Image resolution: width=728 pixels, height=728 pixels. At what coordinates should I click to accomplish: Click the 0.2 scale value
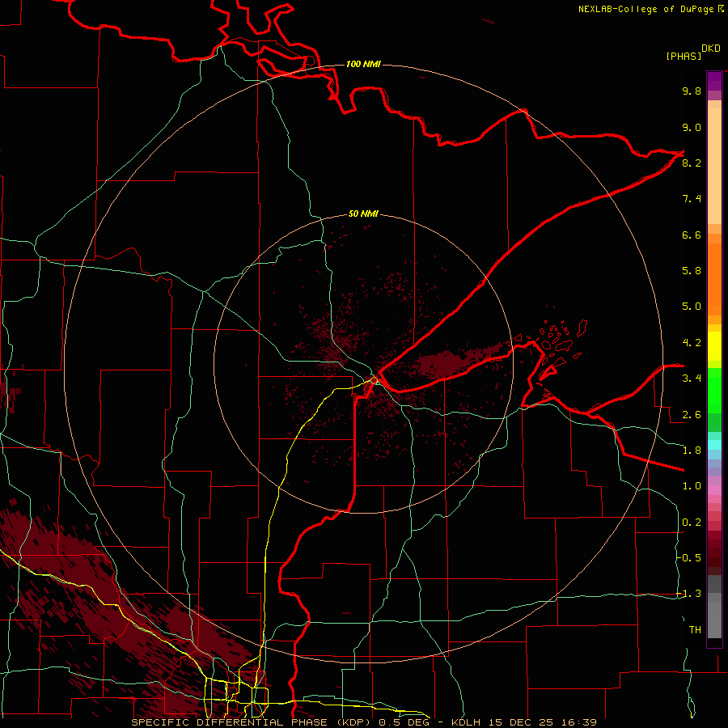[692, 523]
